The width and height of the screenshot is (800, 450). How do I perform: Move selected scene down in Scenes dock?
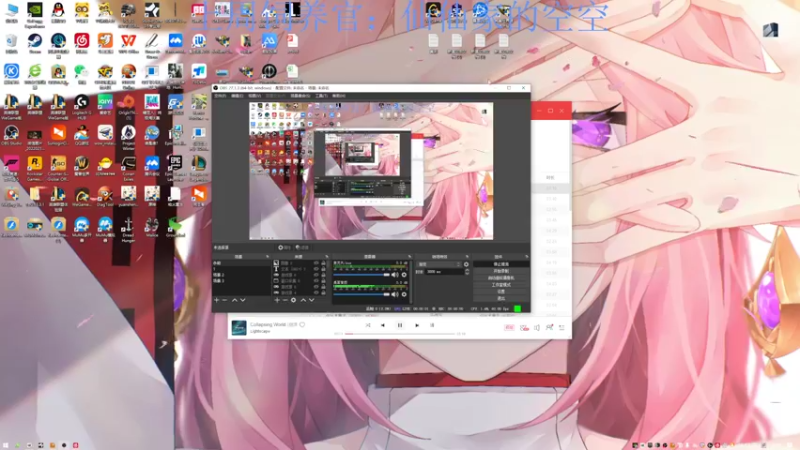point(243,299)
